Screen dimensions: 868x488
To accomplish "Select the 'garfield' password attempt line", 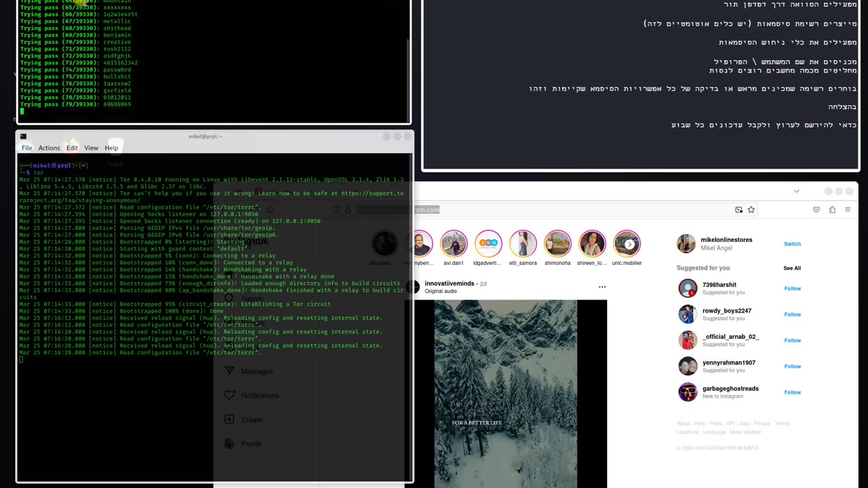I will (75, 90).
